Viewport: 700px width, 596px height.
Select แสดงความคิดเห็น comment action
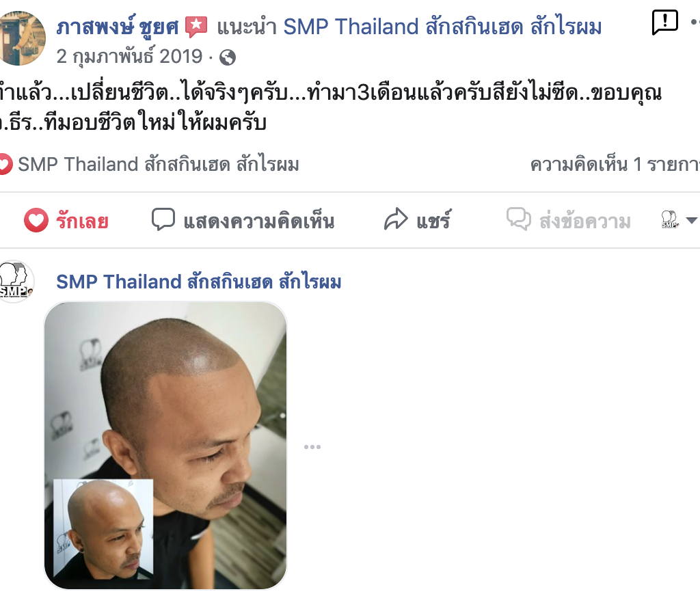pos(243,221)
